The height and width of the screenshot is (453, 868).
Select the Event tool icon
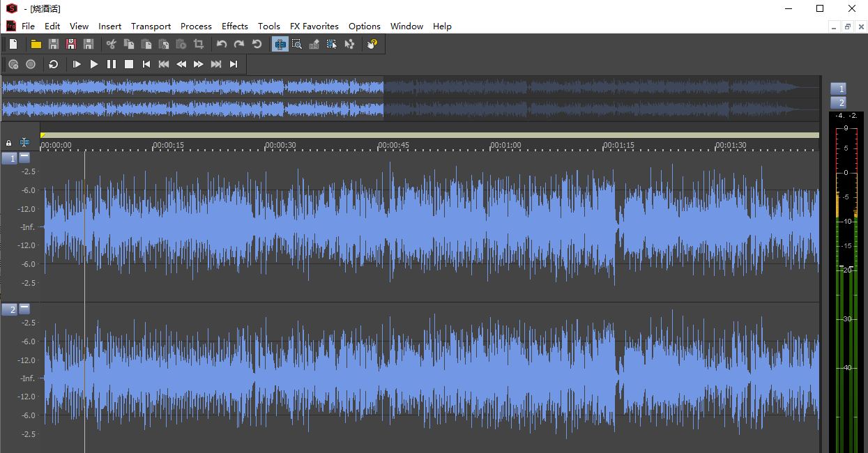pyautogui.click(x=332, y=44)
